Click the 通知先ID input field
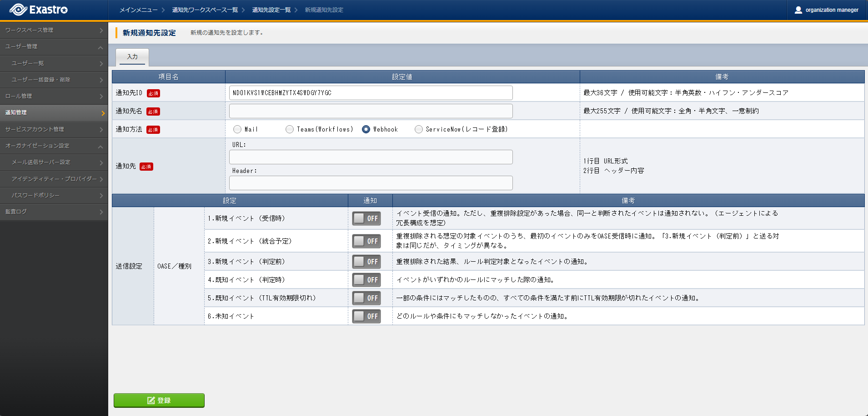The height and width of the screenshot is (416, 868). 371,93
